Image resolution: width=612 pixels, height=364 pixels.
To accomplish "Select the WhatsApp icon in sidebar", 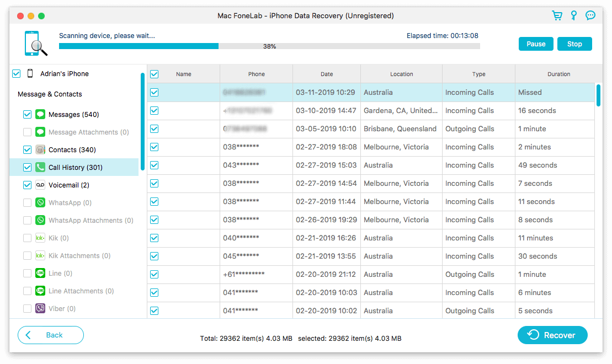I will pos(39,202).
